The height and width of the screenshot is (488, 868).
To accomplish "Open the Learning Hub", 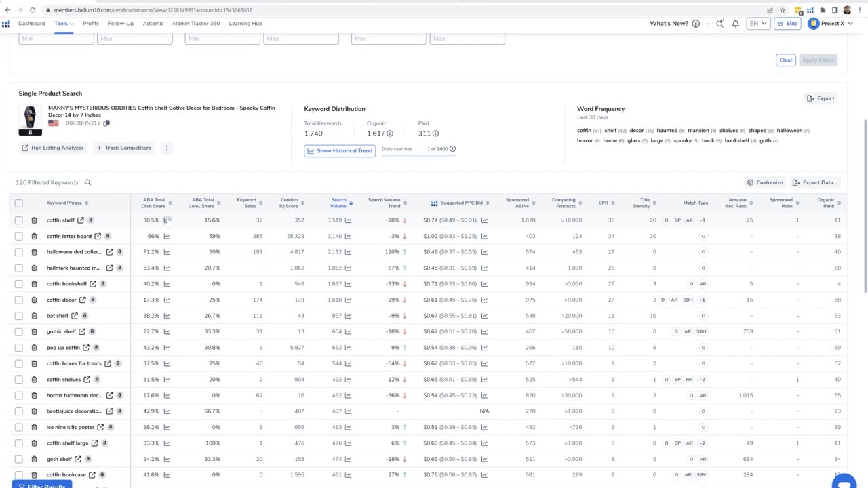I will point(245,24).
